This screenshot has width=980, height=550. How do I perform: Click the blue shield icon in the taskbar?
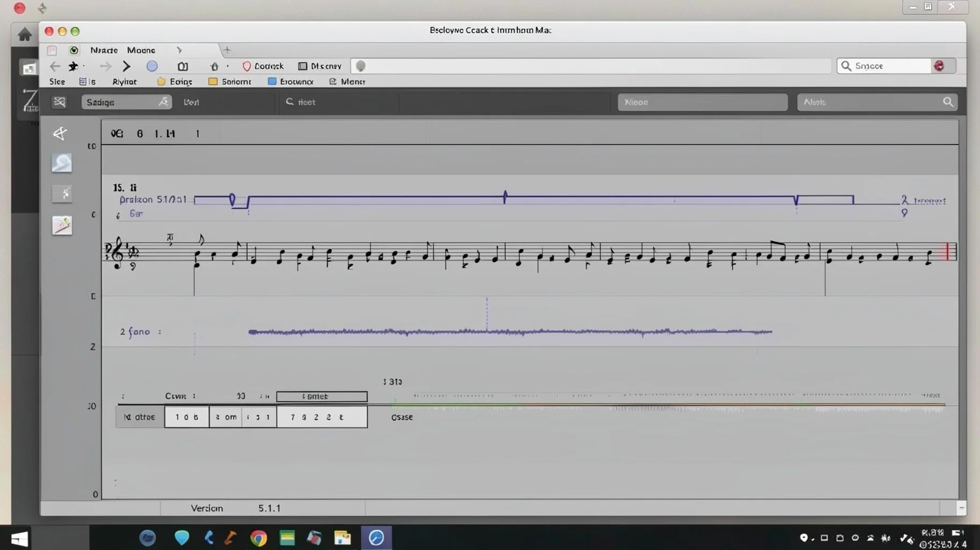(x=182, y=538)
